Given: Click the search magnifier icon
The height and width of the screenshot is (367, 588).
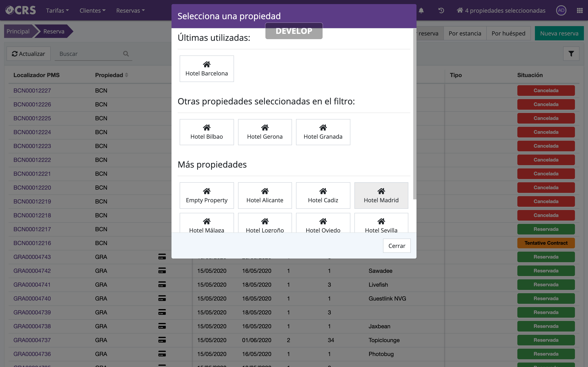Looking at the screenshot, I should click(x=126, y=54).
